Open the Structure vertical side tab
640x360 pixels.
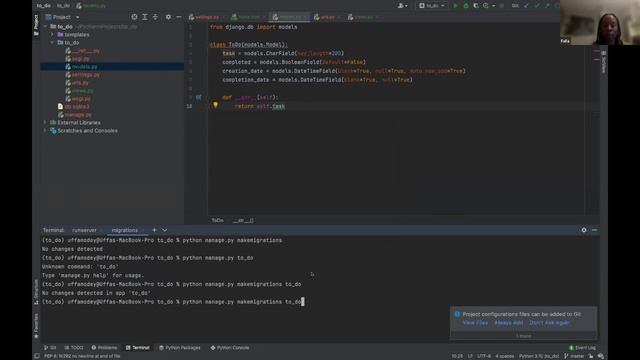point(36,291)
